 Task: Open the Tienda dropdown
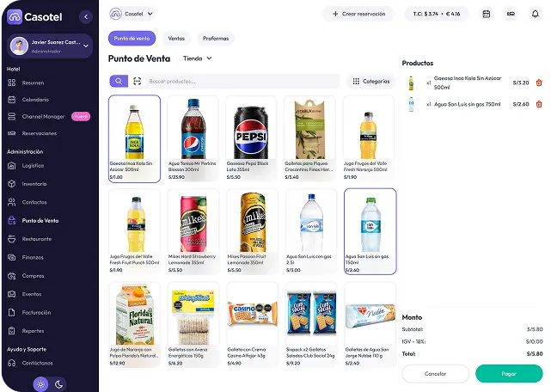point(198,58)
